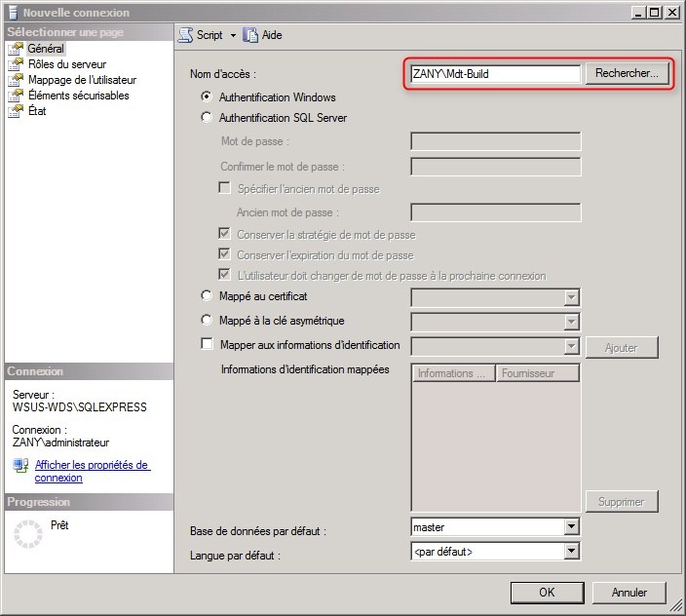Screen dimensions: 686x616
Task: Click the Informations column header
Action: tap(454, 373)
